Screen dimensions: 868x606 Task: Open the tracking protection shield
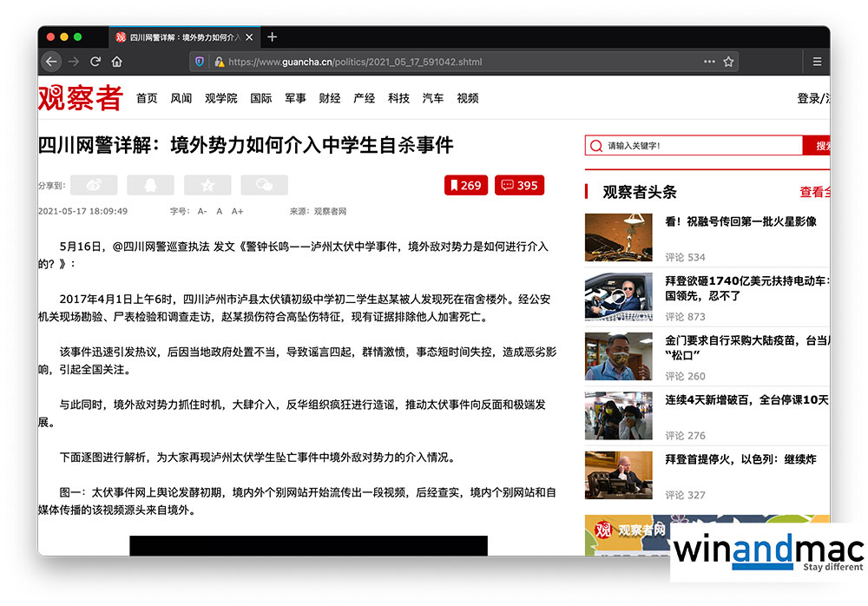200,62
